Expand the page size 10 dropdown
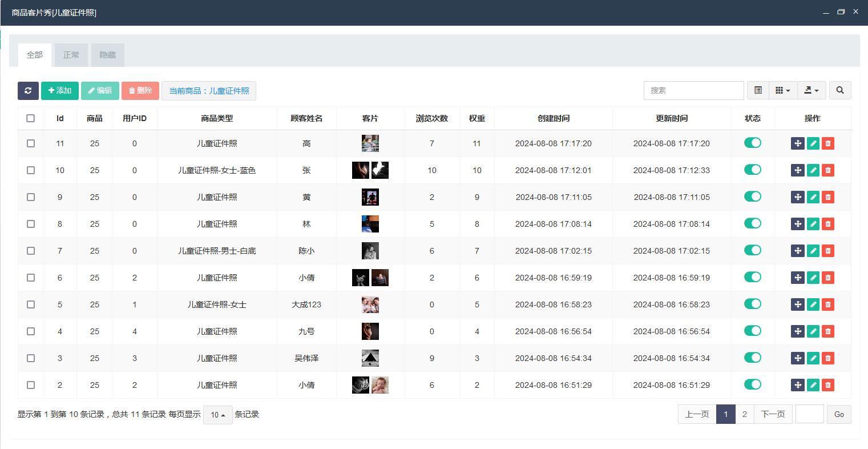The height and width of the screenshot is (449, 868). (x=217, y=415)
